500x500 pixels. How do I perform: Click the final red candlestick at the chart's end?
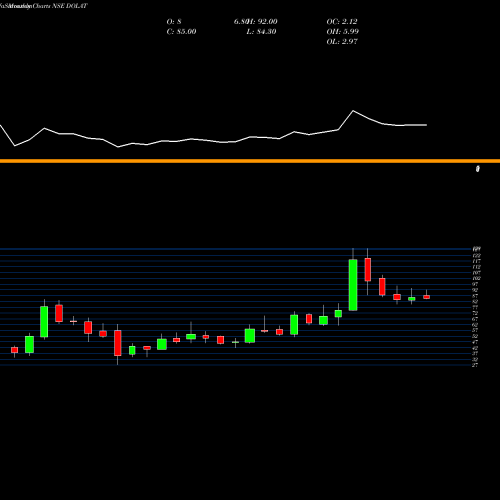(x=426, y=297)
